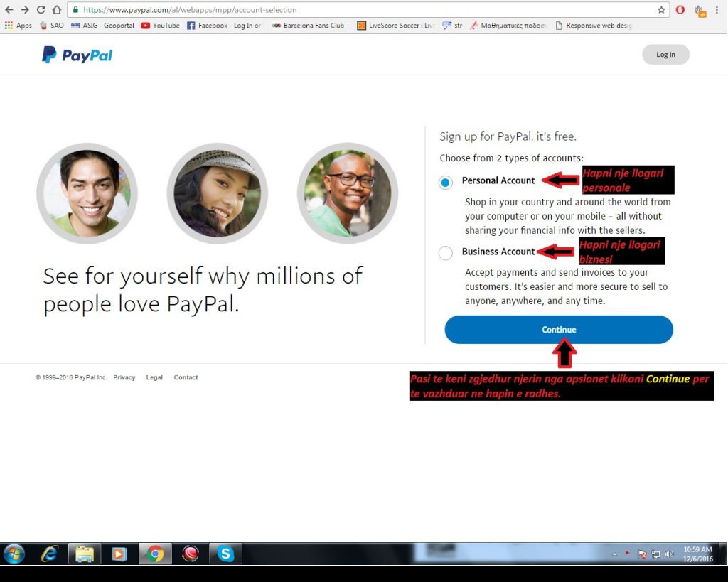Viewport: 728px width, 582px height.
Task: Click the blue Continue button
Action: (x=559, y=330)
